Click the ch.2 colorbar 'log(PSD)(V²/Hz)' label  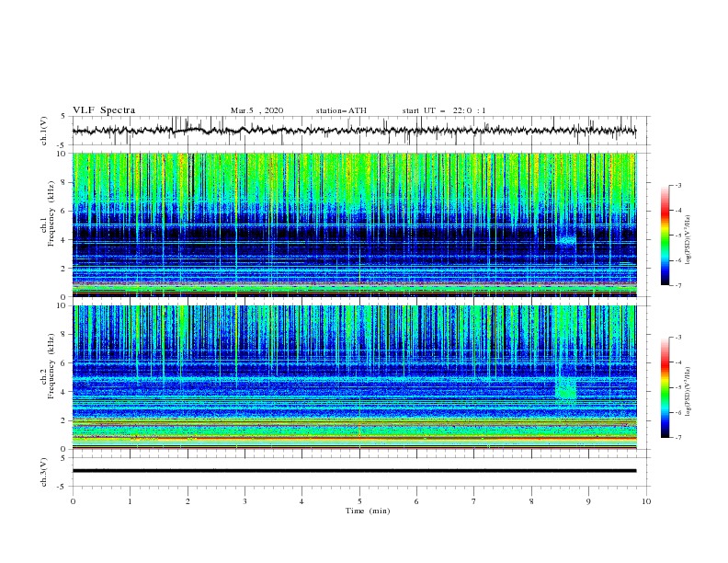tap(688, 392)
